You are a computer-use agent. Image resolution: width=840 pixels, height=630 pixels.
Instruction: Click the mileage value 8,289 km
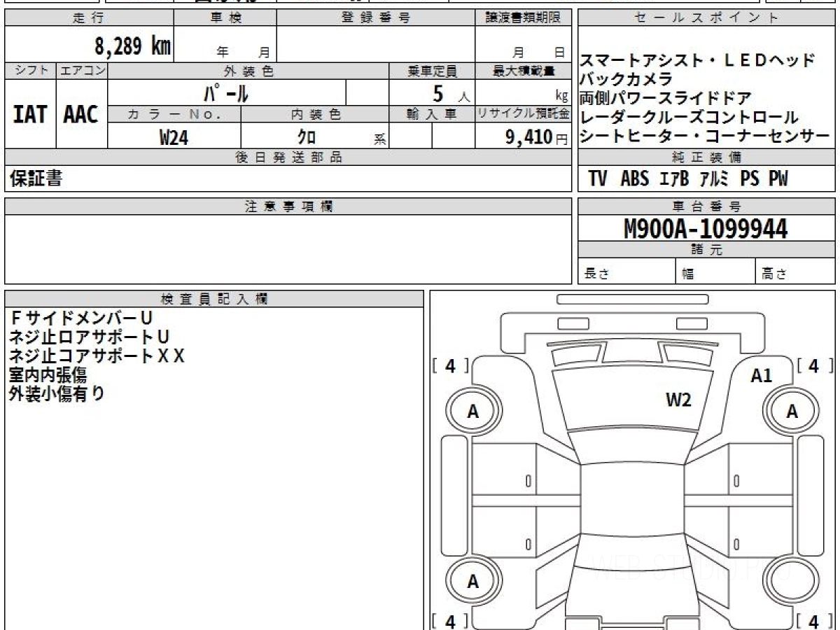coord(133,47)
